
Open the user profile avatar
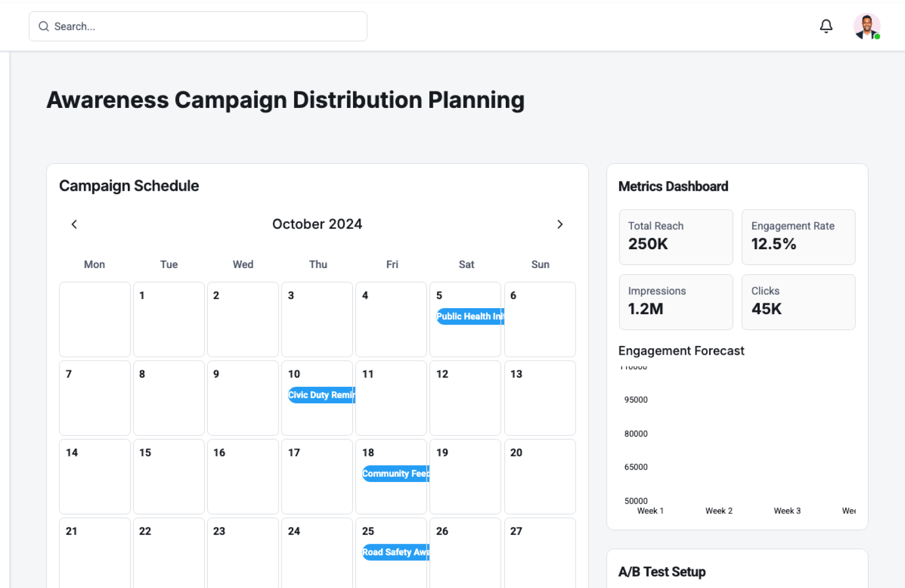tap(866, 26)
